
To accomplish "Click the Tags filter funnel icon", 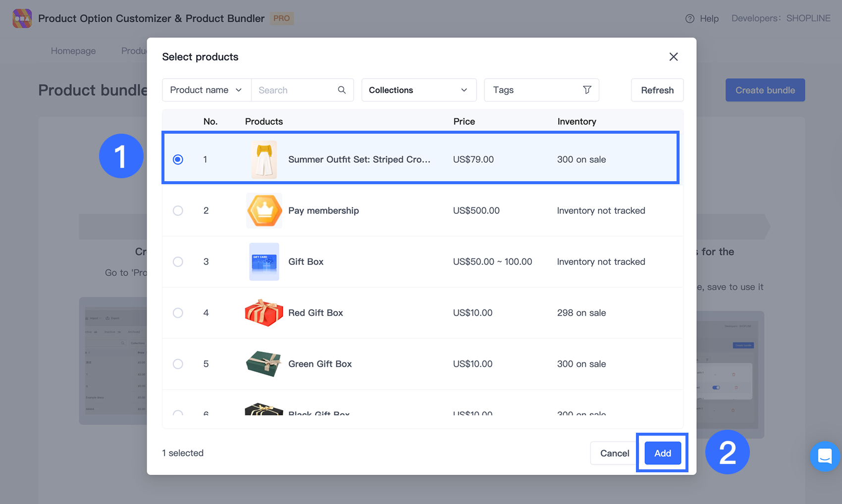I will [x=587, y=90].
